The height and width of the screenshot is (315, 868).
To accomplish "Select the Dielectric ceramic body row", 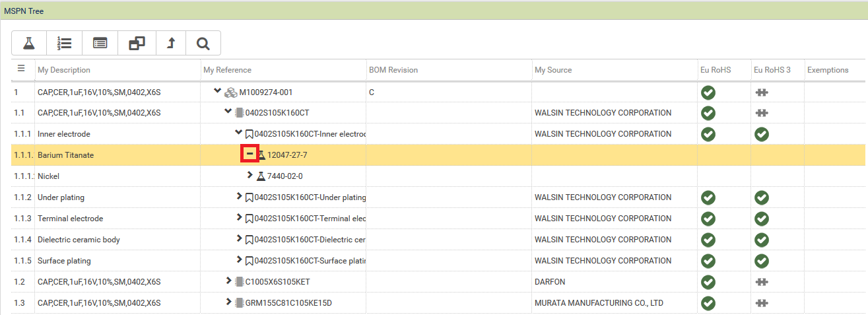I will point(79,240).
